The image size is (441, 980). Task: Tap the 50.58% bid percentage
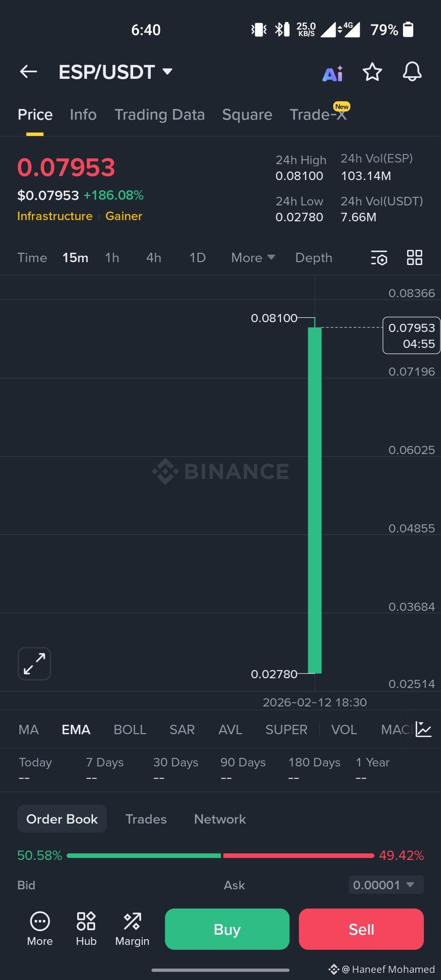pyautogui.click(x=40, y=855)
